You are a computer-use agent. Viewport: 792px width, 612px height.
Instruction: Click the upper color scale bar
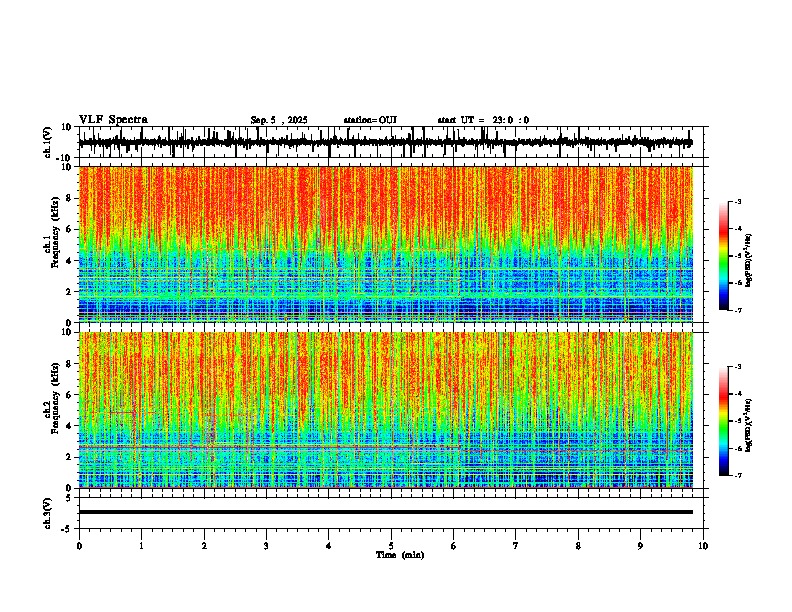pyautogui.click(x=724, y=256)
